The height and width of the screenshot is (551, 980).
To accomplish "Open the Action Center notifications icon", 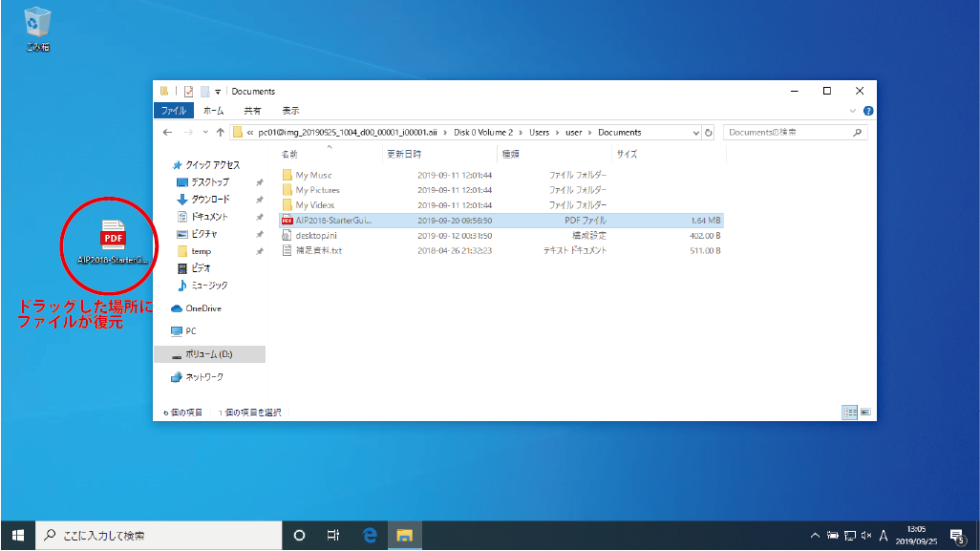I will coord(956,536).
